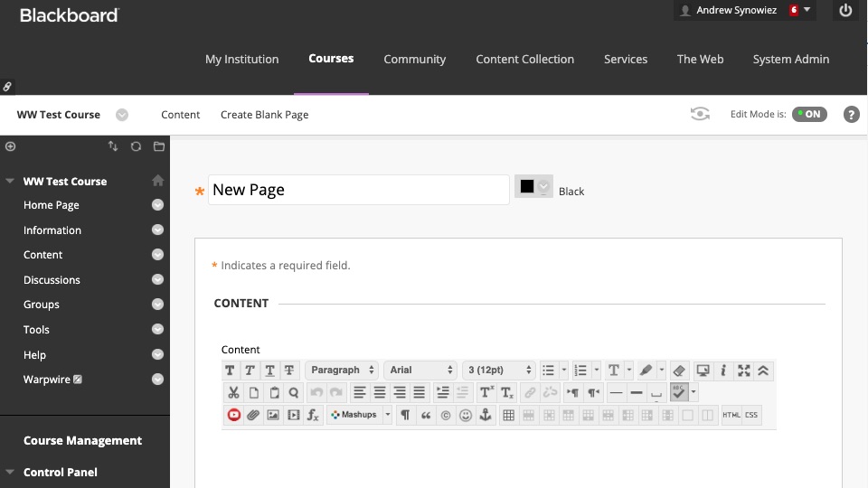Launch the math equation editor
868x488 pixels.
(314, 415)
